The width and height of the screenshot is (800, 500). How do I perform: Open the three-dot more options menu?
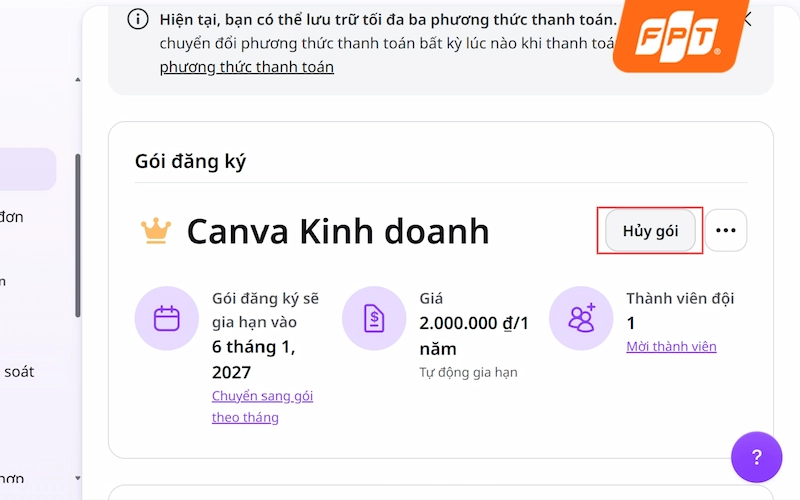726,231
